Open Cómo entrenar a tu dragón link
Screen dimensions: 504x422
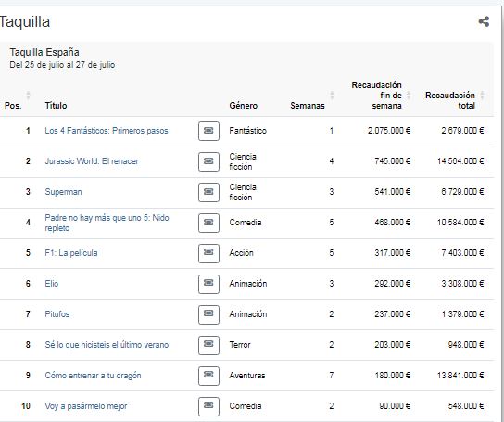tap(93, 376)
